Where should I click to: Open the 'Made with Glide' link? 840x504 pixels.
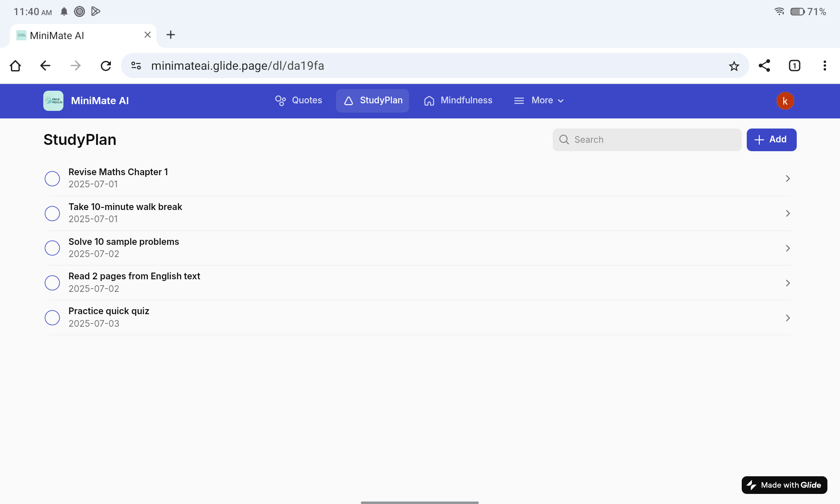tap(784, 485)
